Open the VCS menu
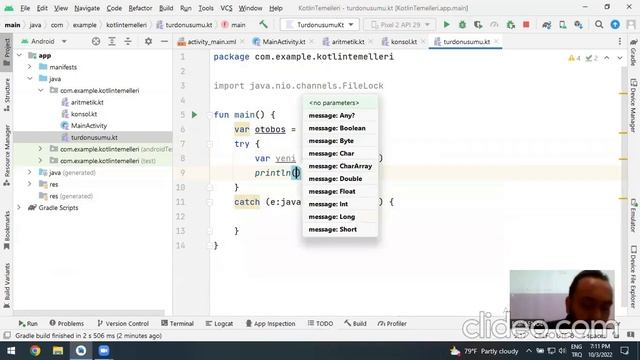 coord(226,8)
